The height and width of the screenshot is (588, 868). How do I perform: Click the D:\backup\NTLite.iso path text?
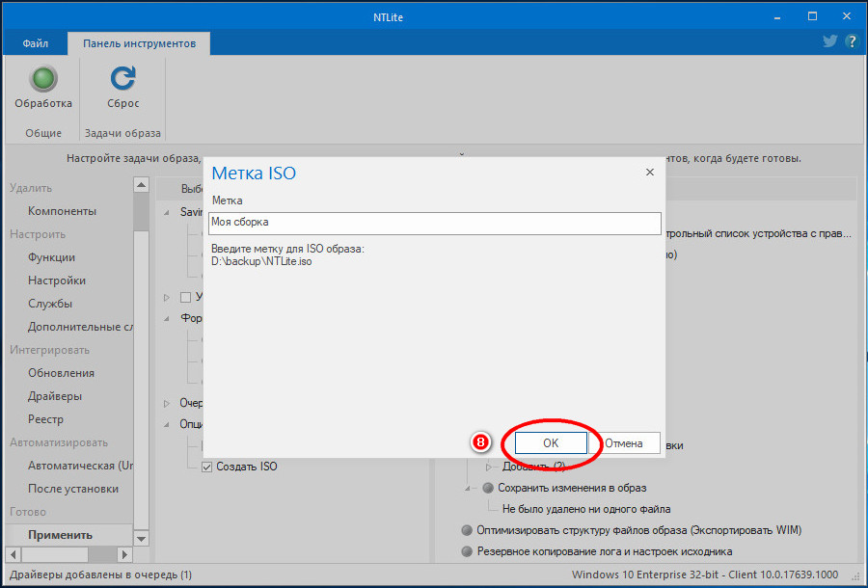[x=261, y=261]
